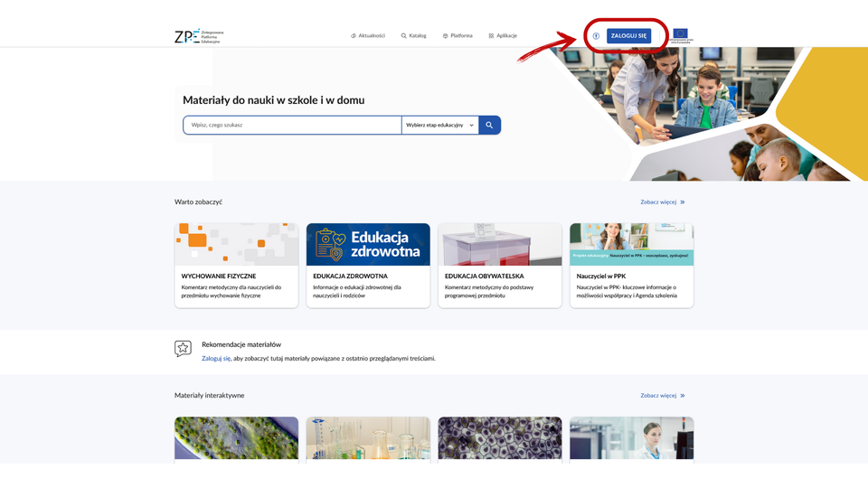868x488 pixels.
Task: Open the laboratory glassware interactive material thumbnail
Action: tap(368, 438)
